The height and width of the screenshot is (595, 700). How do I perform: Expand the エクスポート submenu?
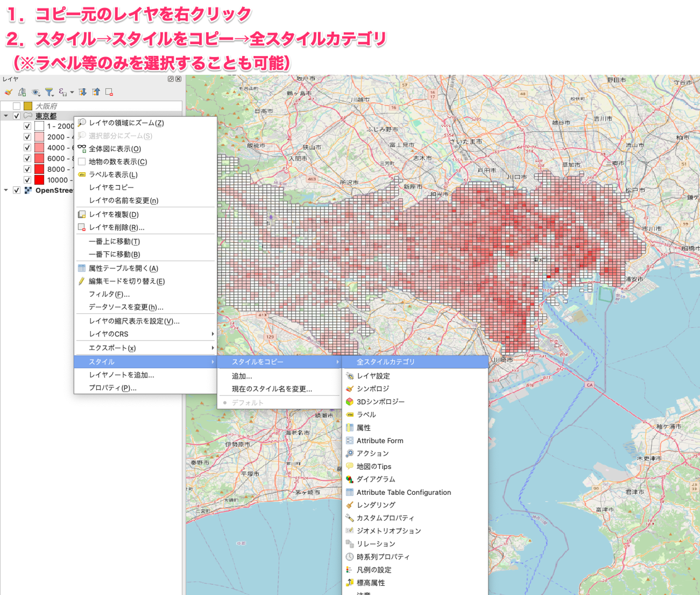pyautogui.click(x=145, y=348)
